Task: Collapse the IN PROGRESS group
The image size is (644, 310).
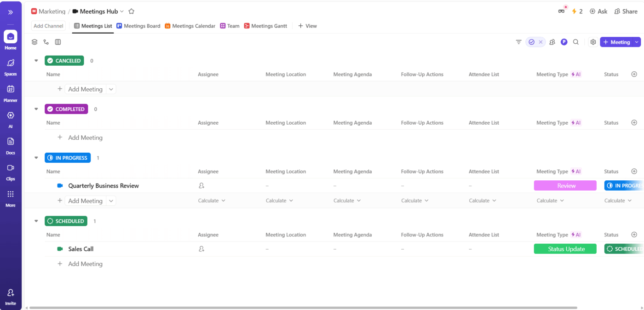Action: point(36,157)
